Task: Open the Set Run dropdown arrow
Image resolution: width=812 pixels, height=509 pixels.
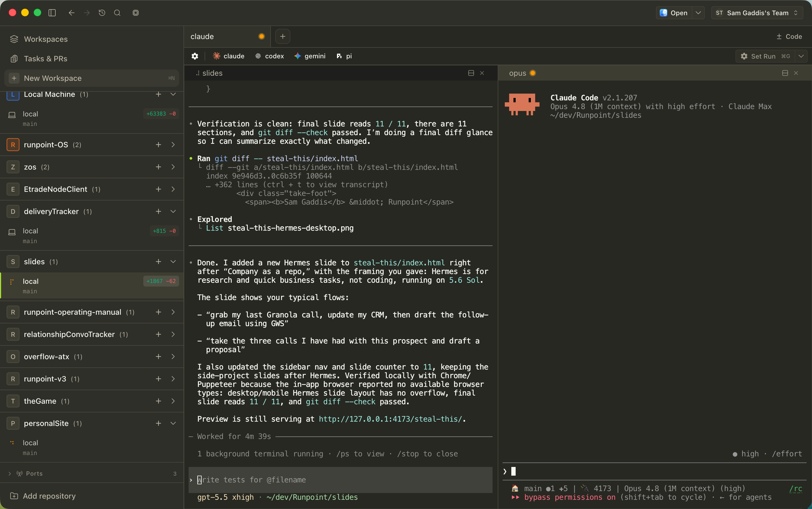Action: 801,56
